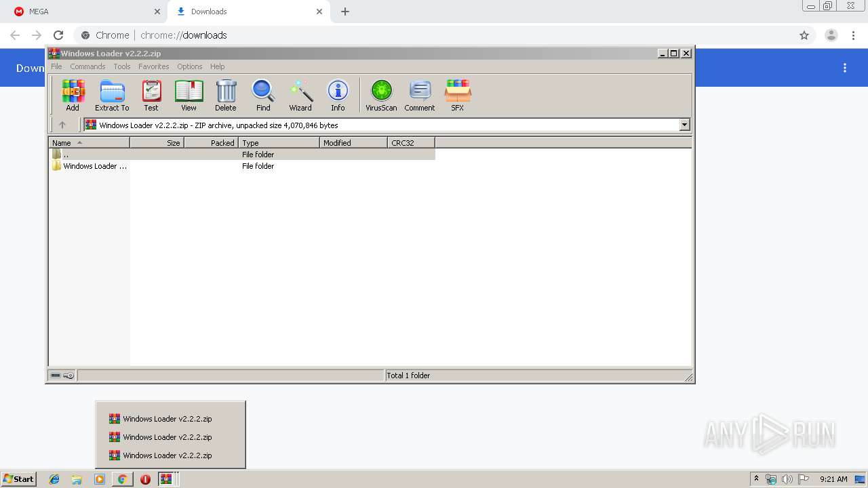868x488 pixels.
Task: Sort by the Modified column header
Action: (x=353, y=143)
